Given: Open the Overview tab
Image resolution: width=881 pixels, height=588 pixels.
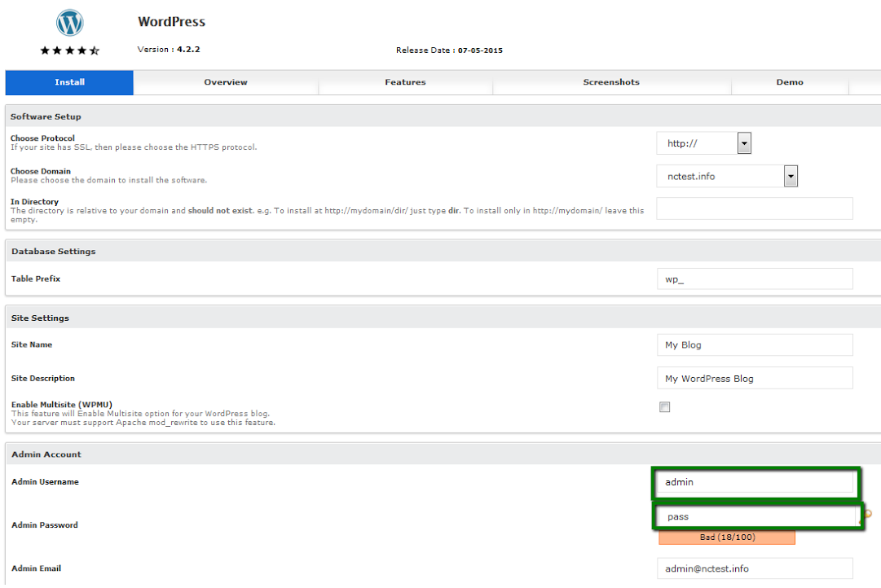Looking at the screenshot, I should click(x=226, y=82).
